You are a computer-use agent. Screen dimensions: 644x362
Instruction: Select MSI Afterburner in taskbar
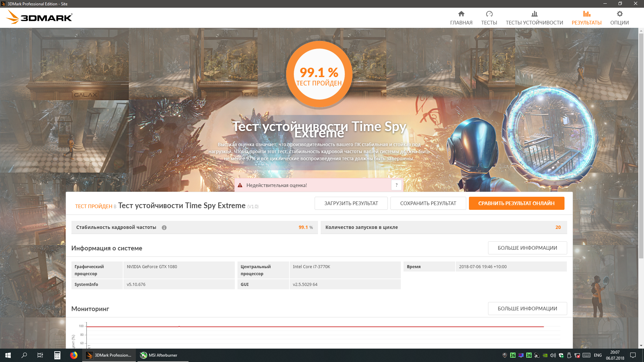(x=159, y=355)
